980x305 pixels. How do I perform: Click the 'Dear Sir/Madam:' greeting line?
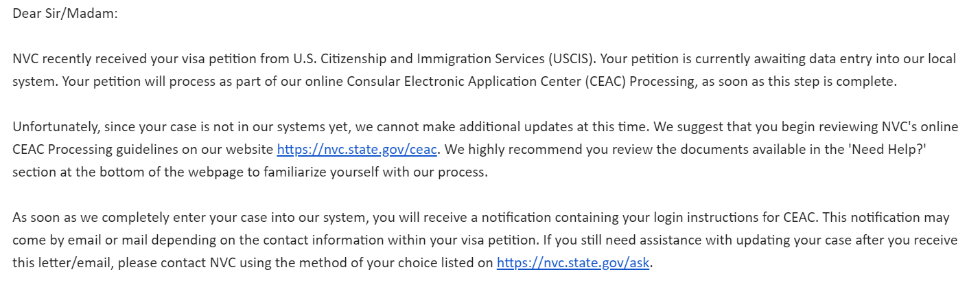65,14
